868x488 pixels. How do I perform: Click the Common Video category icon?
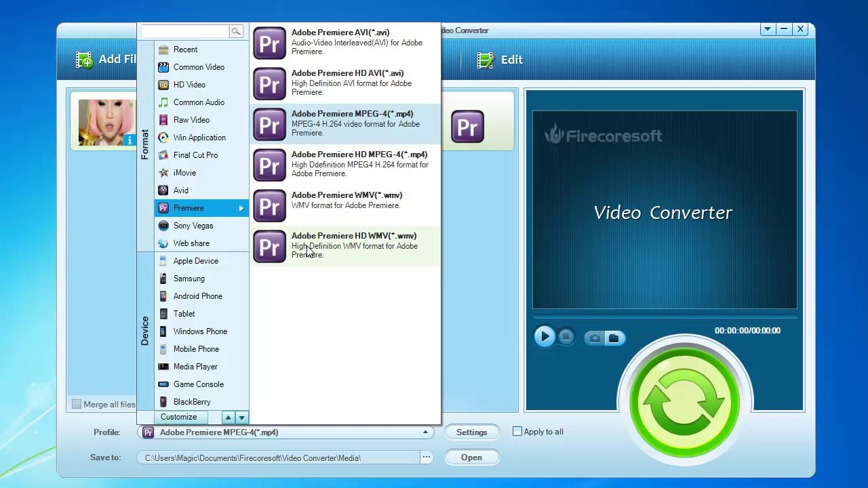tap(163, 67)
